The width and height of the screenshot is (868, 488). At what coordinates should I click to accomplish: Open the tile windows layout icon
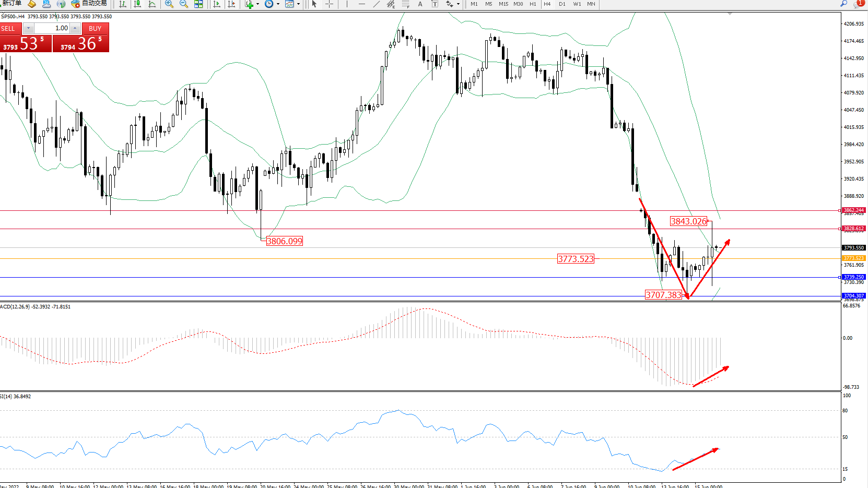click(198, 4)
